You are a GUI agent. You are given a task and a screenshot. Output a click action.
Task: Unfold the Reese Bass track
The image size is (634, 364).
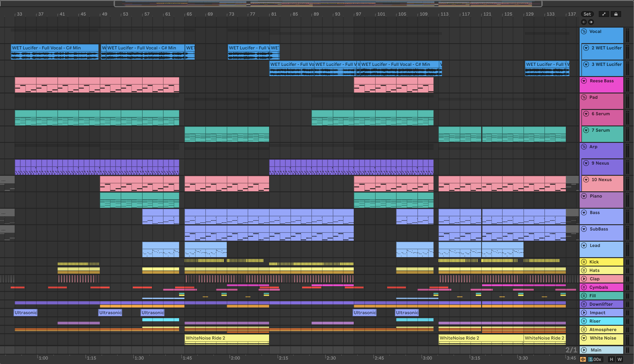point(584,81)
